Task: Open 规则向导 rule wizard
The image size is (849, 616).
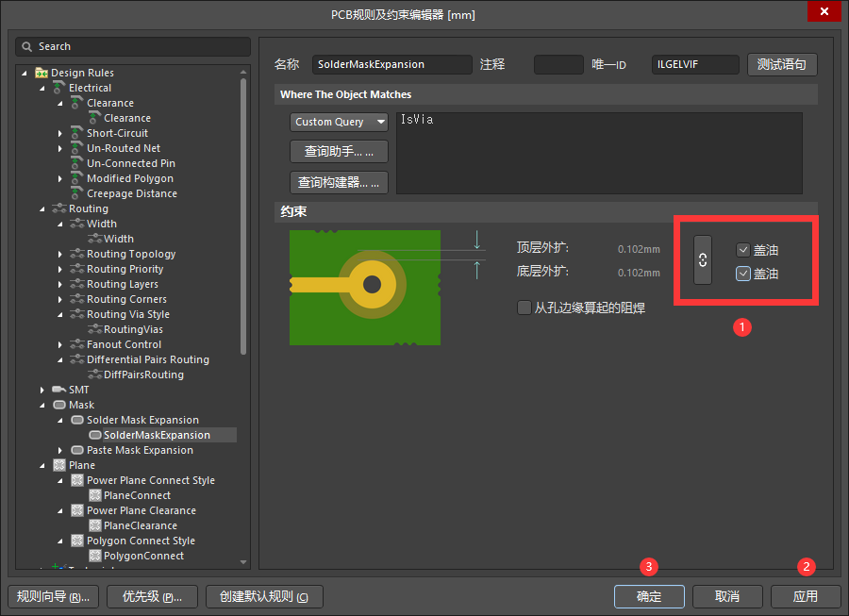Action: pyautogui.click(x=53, y=596)
